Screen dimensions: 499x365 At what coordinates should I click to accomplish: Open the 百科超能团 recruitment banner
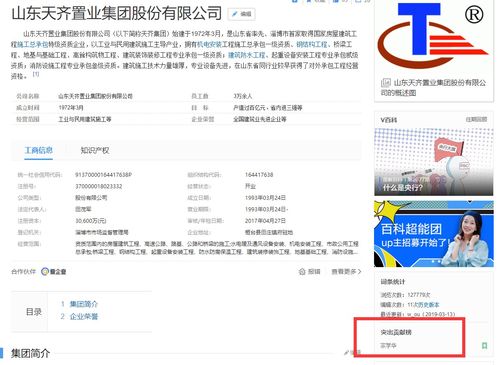point(433,234)
